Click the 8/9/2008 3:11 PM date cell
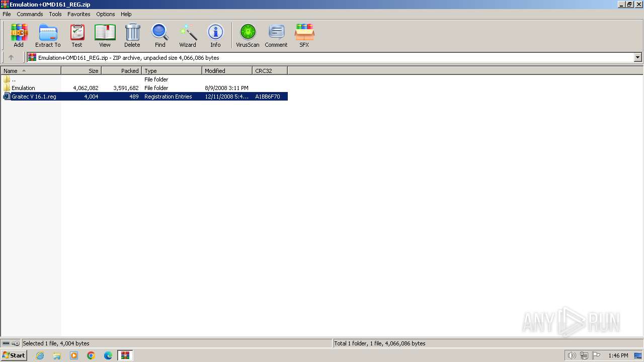 [x=226, y=88]
